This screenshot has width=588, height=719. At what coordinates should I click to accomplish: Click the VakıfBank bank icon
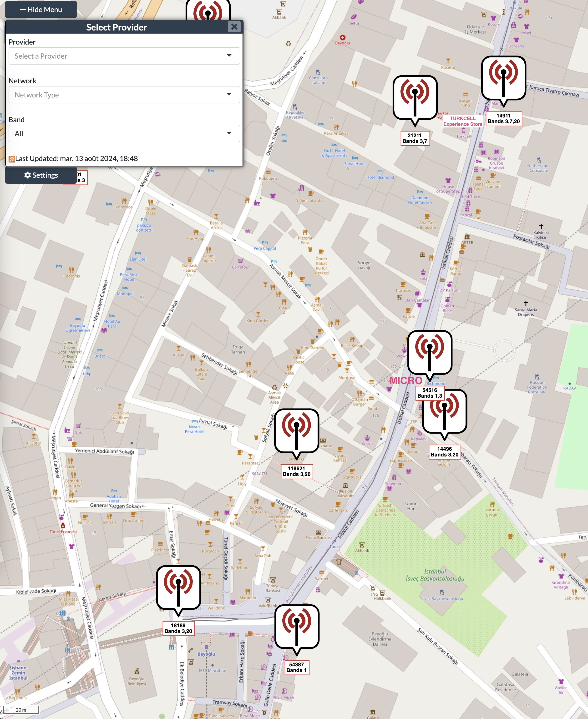click(x=268, y=600)
